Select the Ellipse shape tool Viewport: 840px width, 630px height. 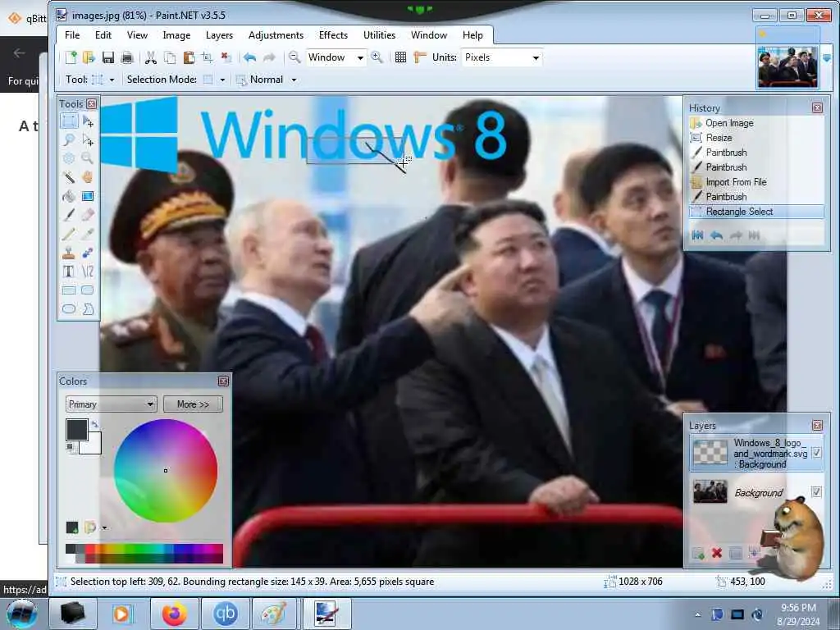69,308
